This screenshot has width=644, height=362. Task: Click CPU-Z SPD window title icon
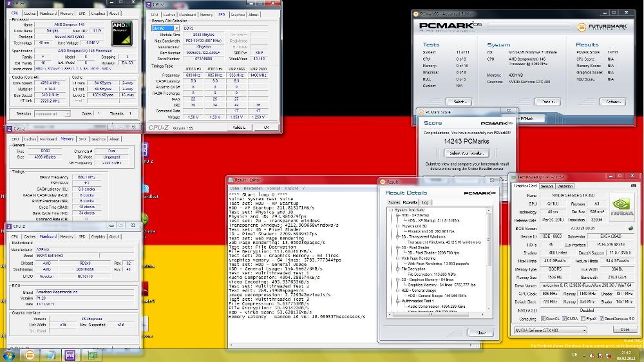[149, 5]
